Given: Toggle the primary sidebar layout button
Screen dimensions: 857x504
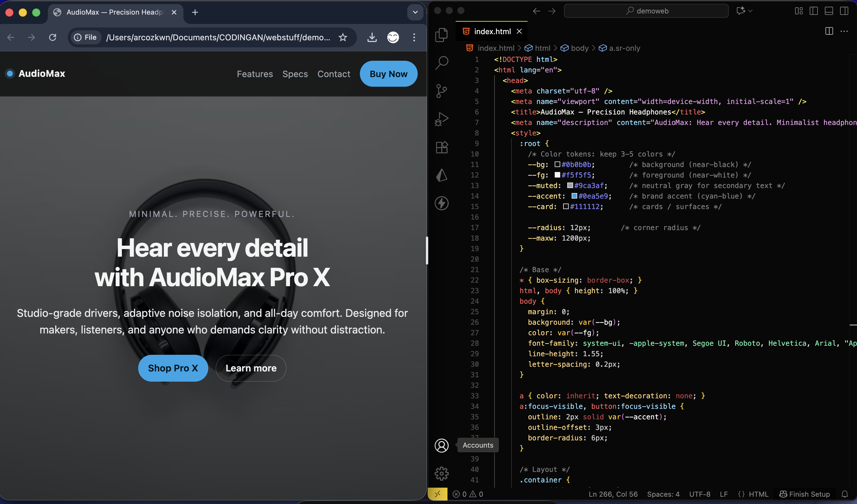Looking at the screenshot, I should [813, 11].
